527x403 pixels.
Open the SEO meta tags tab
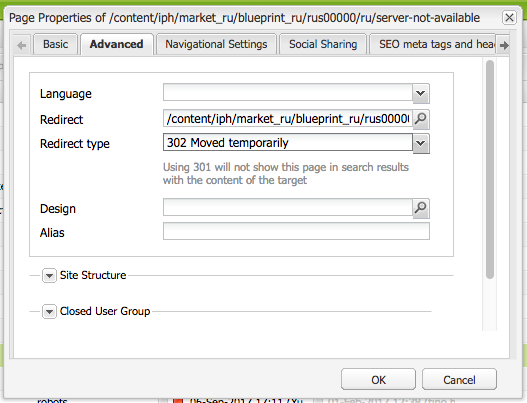point(432,44)
